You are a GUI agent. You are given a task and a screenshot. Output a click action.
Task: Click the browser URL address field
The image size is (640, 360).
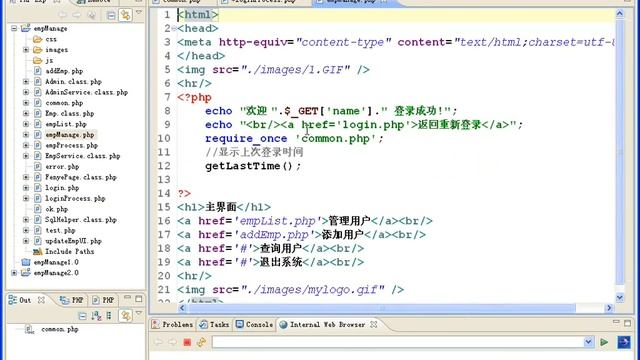click(x=398, y=342)
